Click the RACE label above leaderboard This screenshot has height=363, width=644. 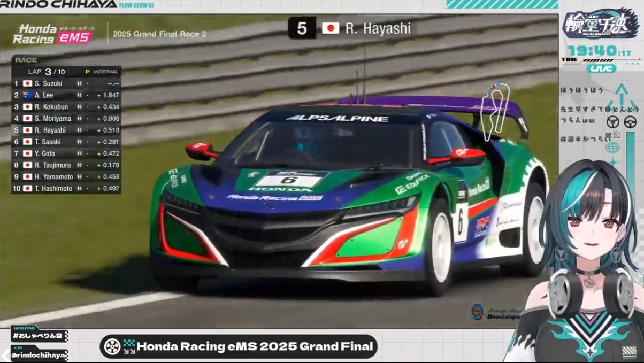[x=26, y=60]
